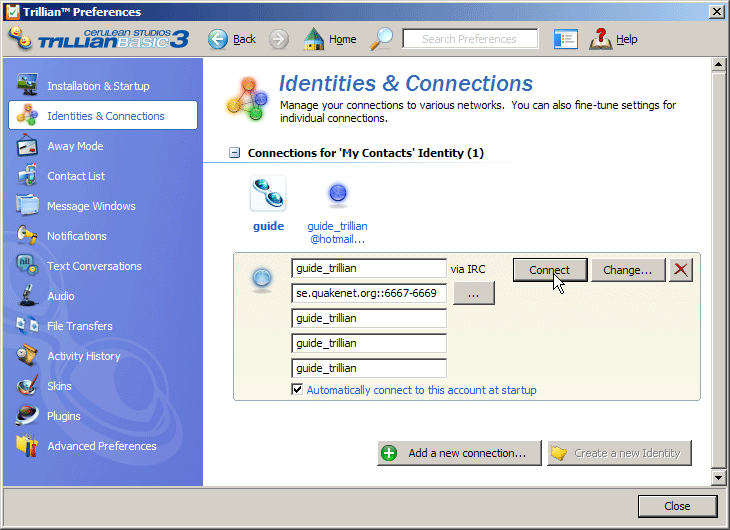Select the guide_trillian@hotmail connection orb

coord(338,194)
